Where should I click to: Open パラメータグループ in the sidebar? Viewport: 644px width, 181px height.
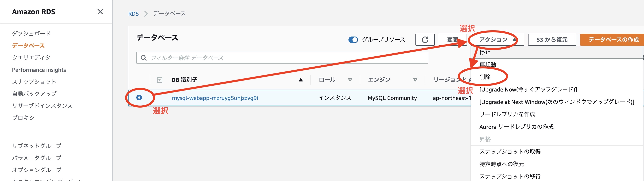[37, 158]
